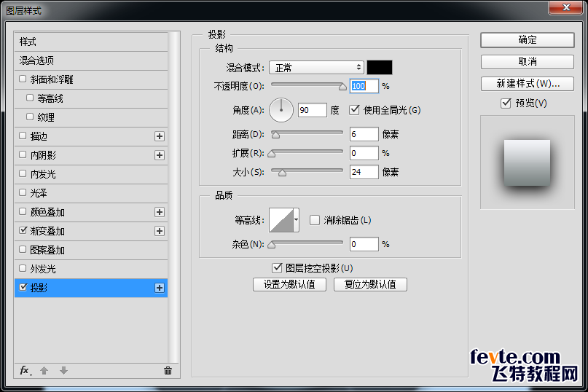Image resolution: width=588 pixels, height=392 pixels.
Task: Click the 大小 slider handle
Action: tap(283, 173)
